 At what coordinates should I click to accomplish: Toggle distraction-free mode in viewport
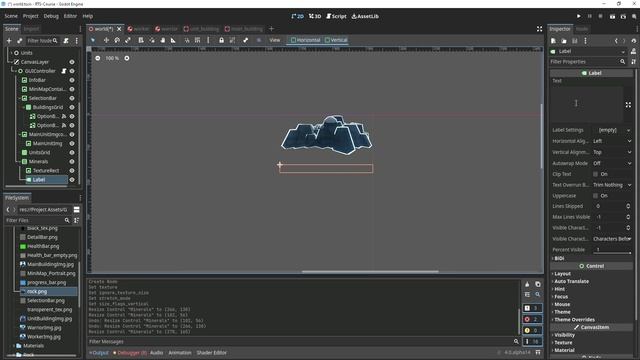point(540,29)
